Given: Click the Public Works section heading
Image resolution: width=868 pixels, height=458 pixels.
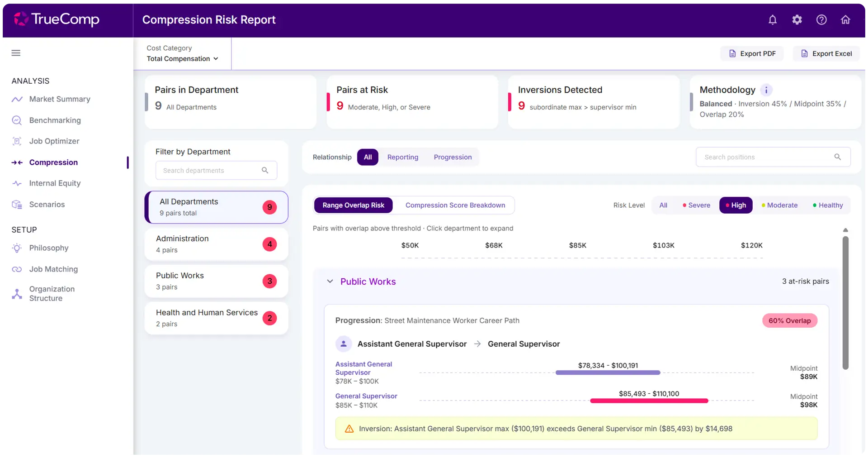Looking at the screenshot, I should pyautogui.click(x=368, y=281).
